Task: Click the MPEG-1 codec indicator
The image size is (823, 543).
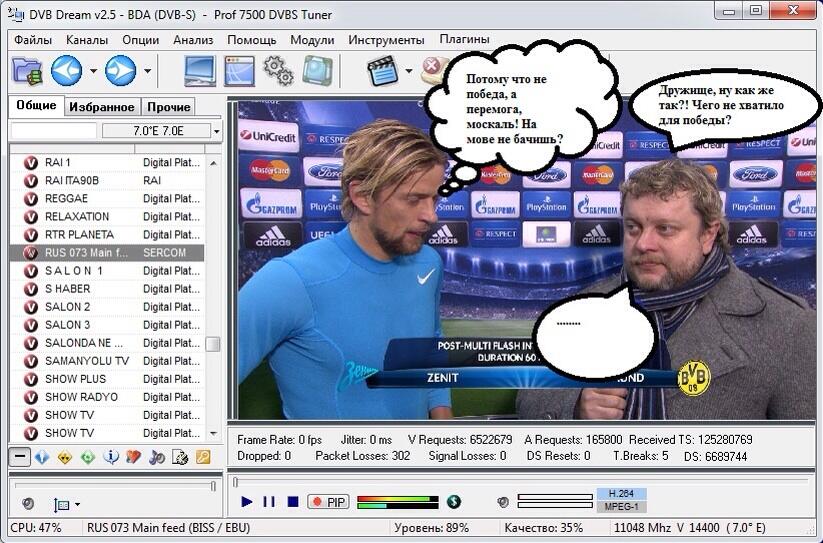Action: (x=621, y=507)
